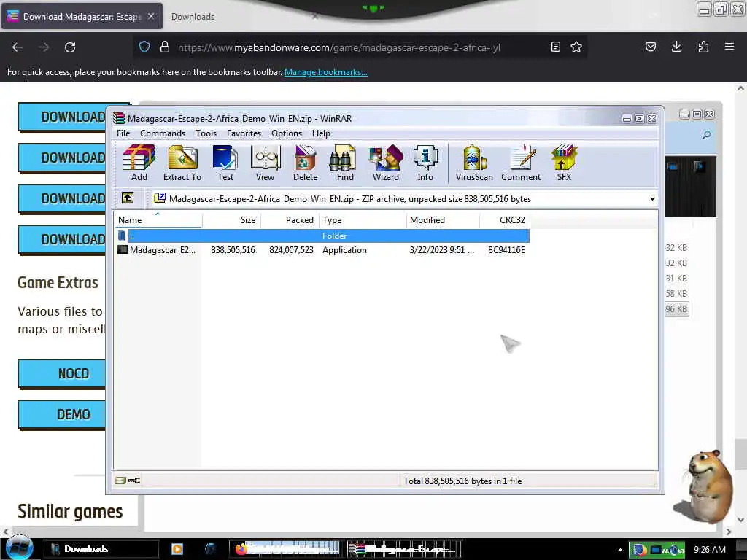Viewport: 747px width, 560px height.
Task: Click the Find binoculars icon
Action: [345, 163]
